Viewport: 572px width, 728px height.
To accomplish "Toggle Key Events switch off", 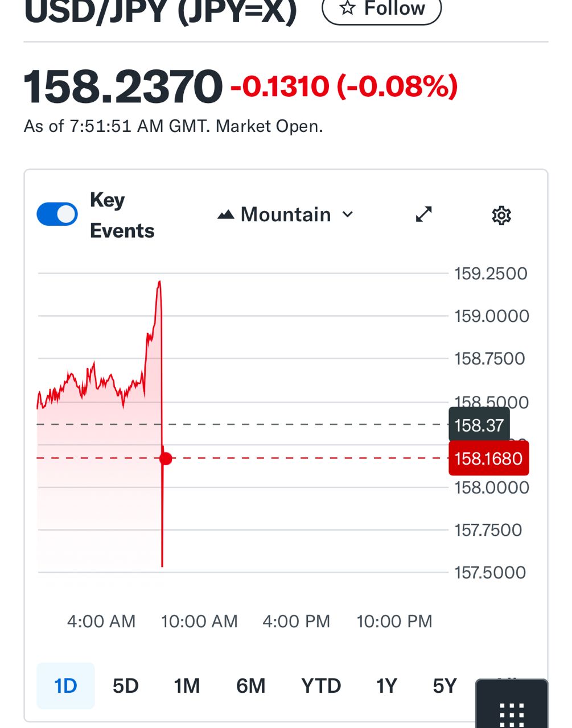I will [x=57, y=214].
